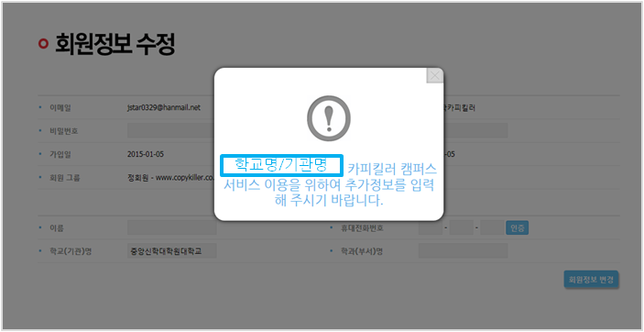Edit the 학교(기관)명 field with 중앙신학대학원대학교
The image size is (644, 332).
pos(171,251)
